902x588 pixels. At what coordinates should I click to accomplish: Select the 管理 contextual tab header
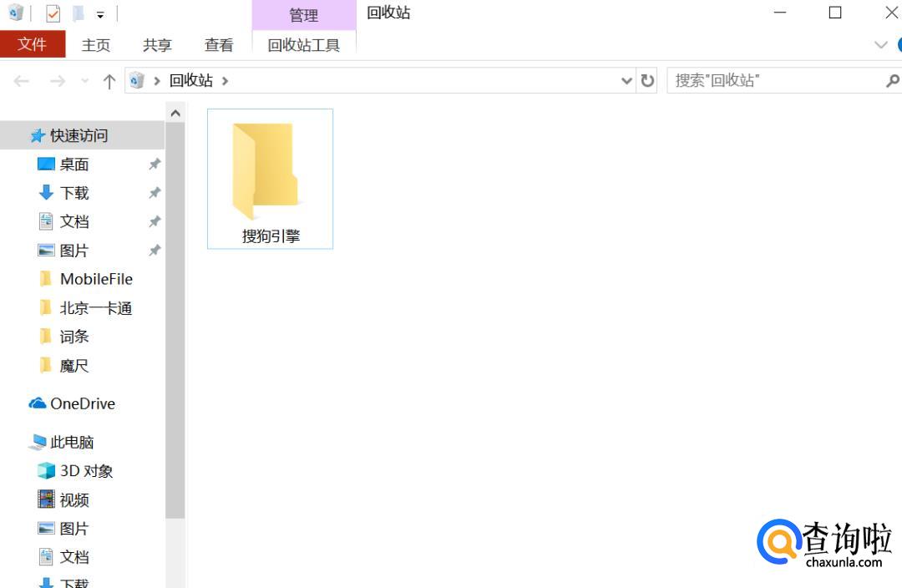pyautogui.click(x=304, y=15)
